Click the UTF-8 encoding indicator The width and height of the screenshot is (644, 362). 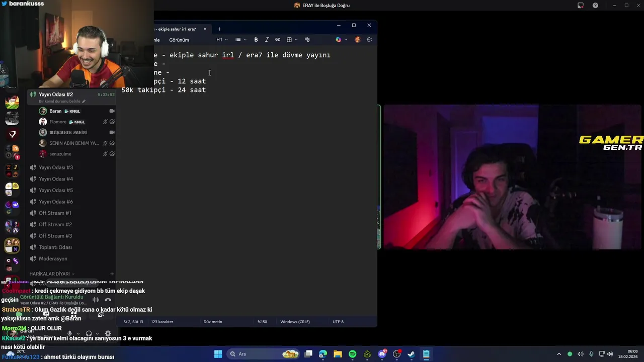click(338, 322)
